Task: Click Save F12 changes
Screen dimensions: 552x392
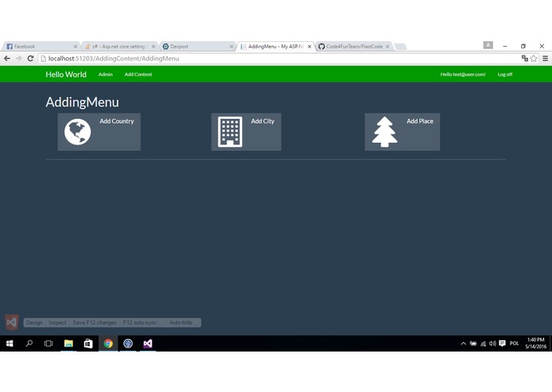Action: pos(95,323)
